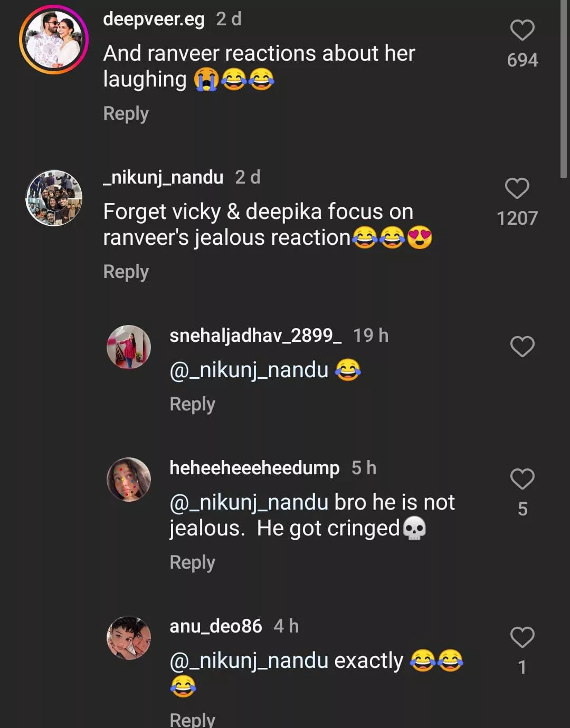This screenshot has height=728, width=570.
Task: Reply to _nikunj_nandu's comment
Action: (x=126, y=272)
